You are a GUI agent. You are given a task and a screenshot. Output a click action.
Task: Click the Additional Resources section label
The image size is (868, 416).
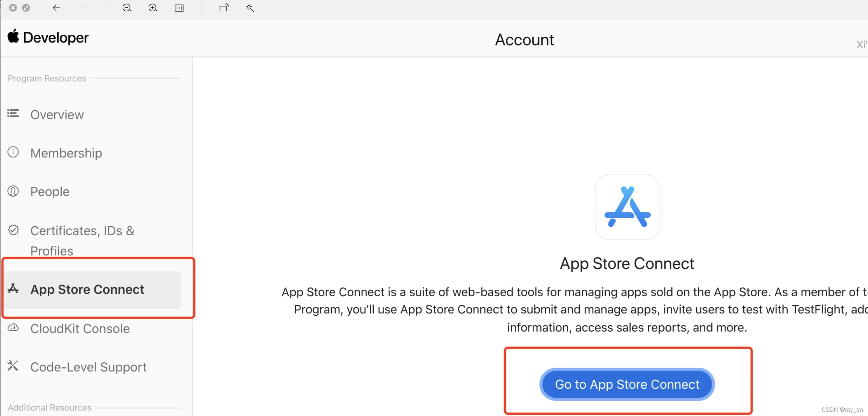click(50, 408)
